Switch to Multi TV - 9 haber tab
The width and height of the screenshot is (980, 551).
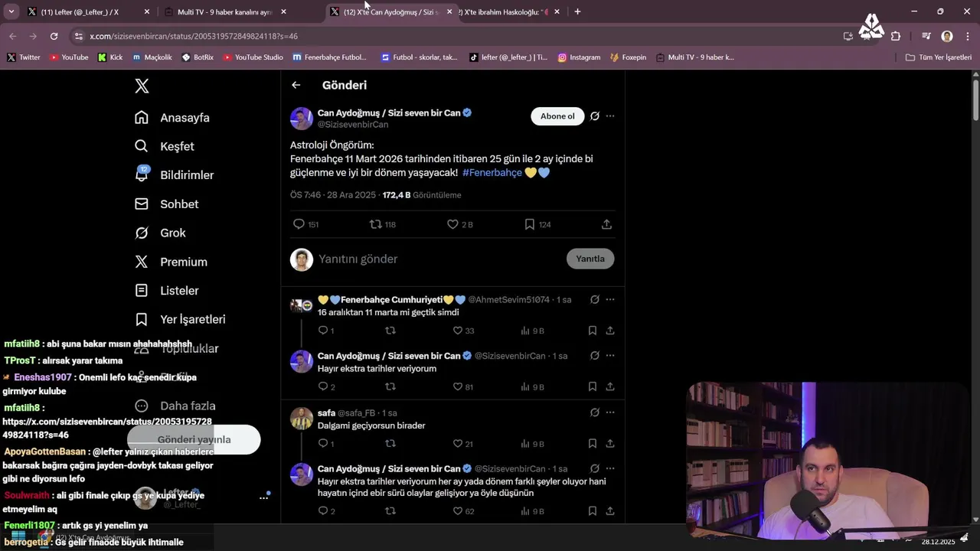pyautogui.click(x=226, y=11)
